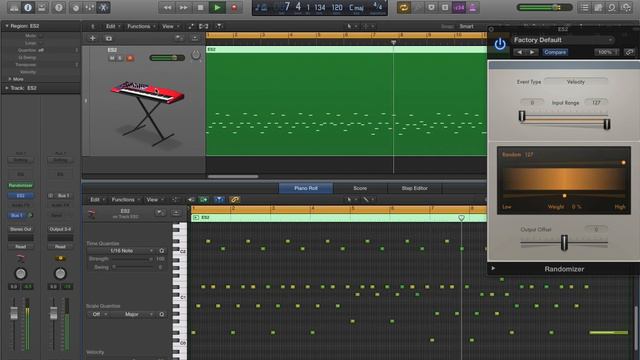Toggle Randomizer plug-in power button
This screenshot has height=360, width=640.
pos(500,44)
